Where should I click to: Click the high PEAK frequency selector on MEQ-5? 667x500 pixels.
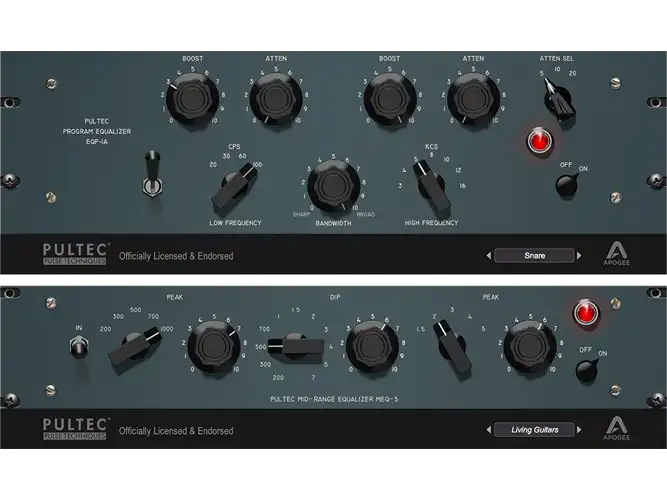tap(453, 347)
